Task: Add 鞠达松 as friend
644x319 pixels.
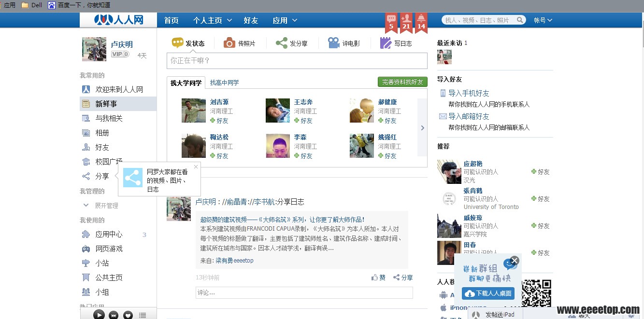Action: [219, 156]
